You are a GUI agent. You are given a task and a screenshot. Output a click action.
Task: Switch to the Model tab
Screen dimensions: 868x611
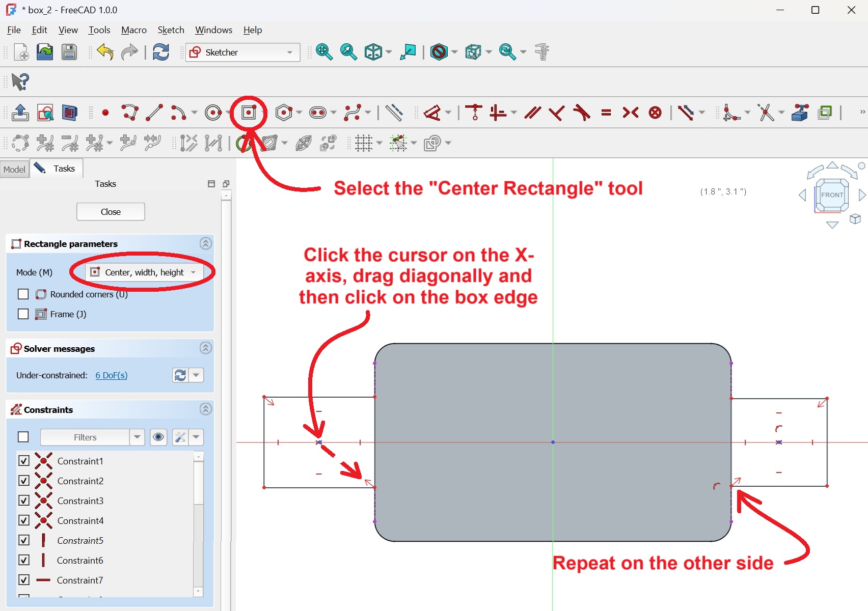coord(14,169)
